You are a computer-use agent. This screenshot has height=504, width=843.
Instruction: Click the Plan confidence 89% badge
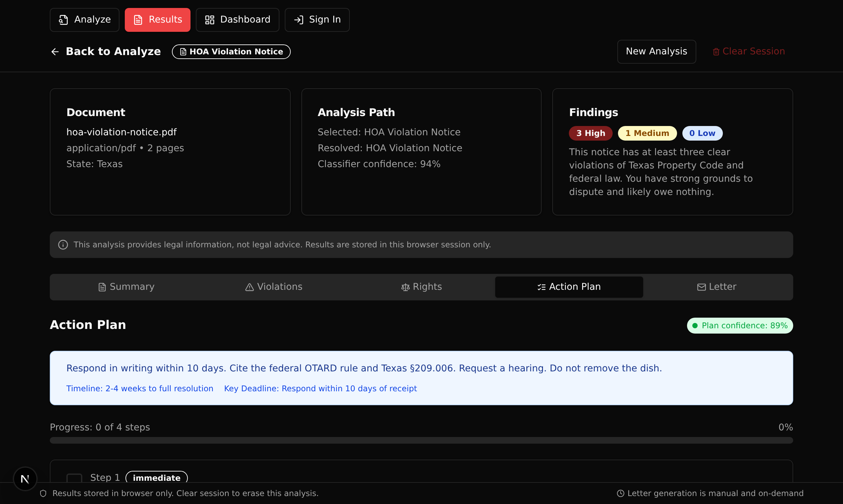pos(740,325)
